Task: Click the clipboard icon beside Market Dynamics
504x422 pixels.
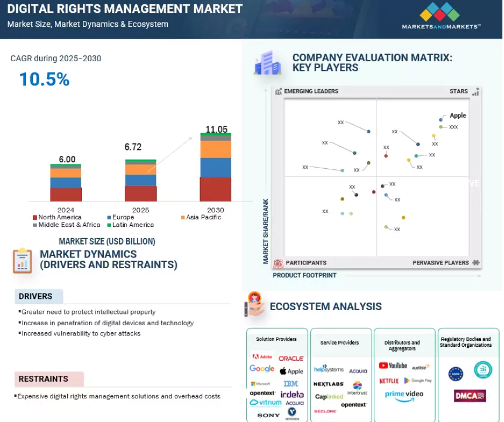Action: point(22,261)
